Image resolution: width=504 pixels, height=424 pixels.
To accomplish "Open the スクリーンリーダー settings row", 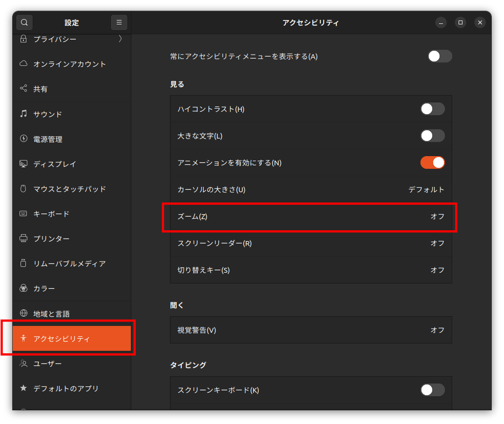I will click(311, 243).
